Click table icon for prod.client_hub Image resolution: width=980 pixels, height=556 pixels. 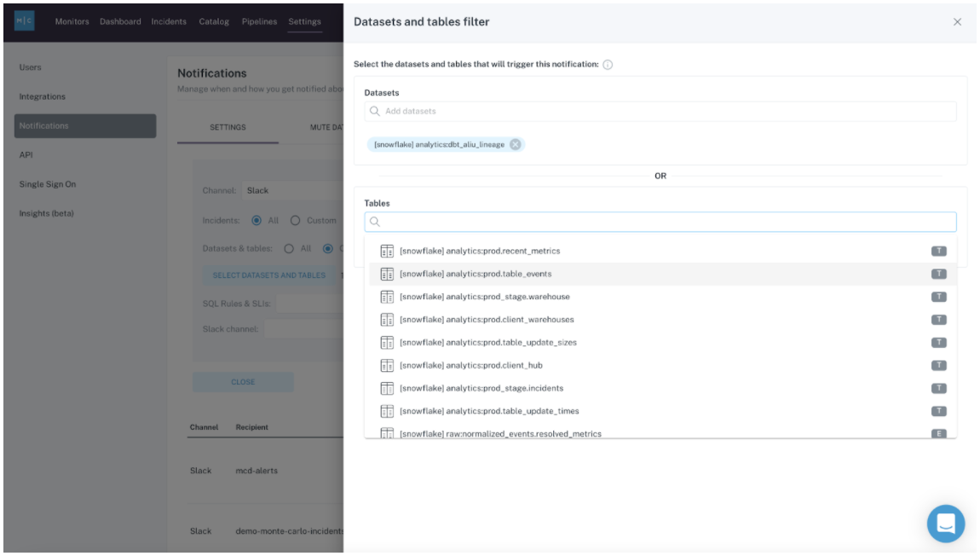tap(387, 365)
